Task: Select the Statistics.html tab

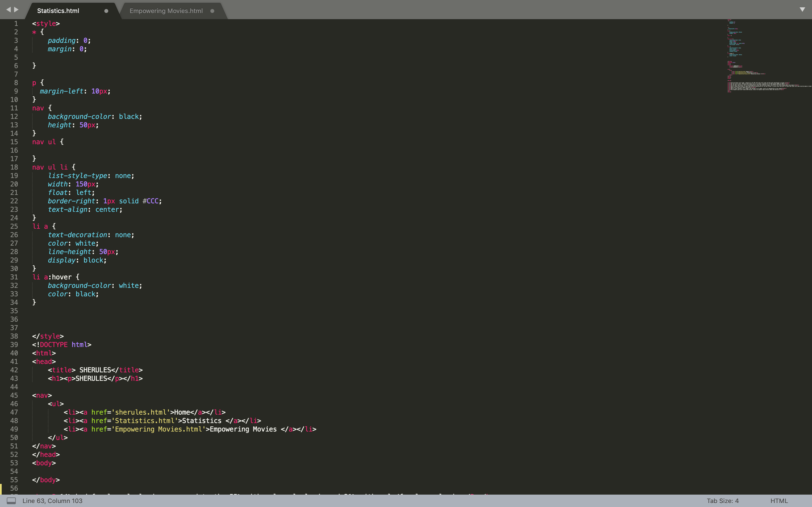Action: 58,11
